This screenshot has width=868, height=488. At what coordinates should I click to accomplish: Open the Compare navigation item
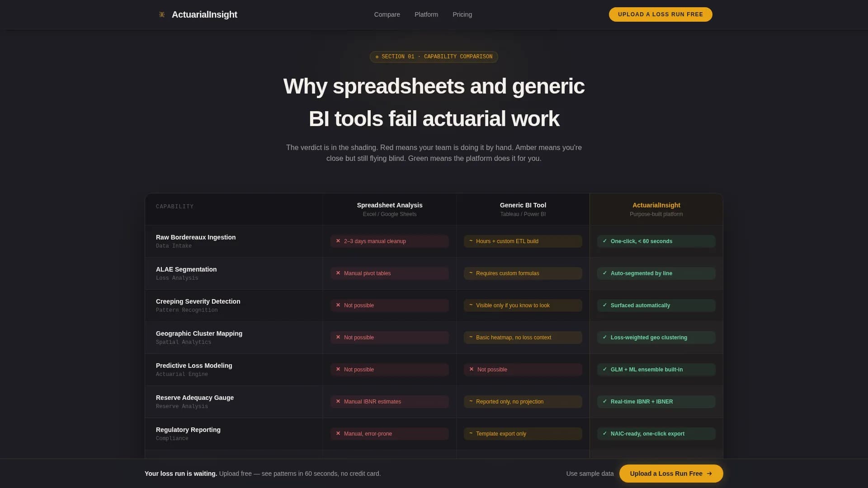pyautogui.click(x=387, y=14)
